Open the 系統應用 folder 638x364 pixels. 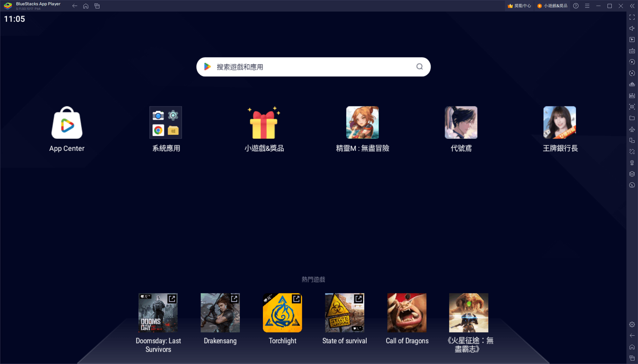166,122
